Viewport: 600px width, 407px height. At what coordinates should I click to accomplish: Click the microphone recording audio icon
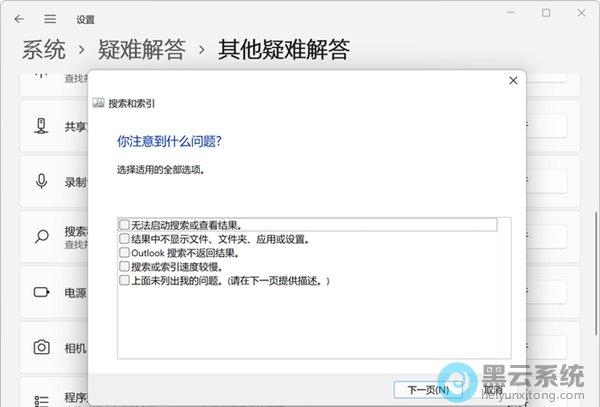tap(42, 182)
